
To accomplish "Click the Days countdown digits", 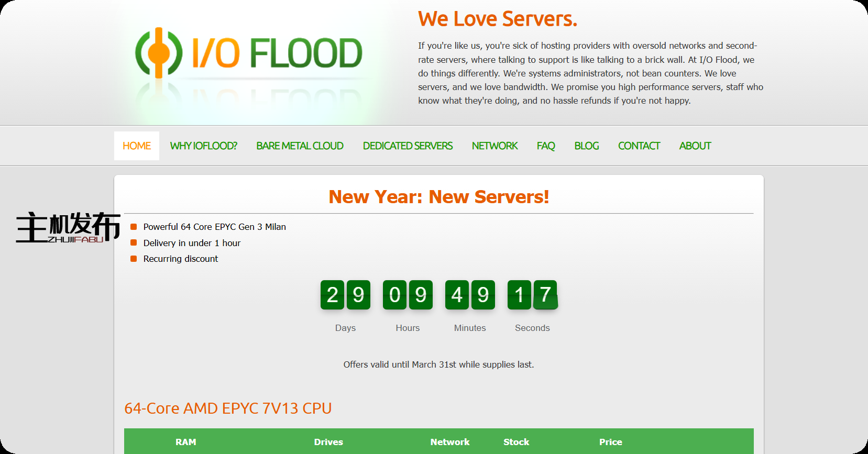I will click(x=345, y=295).
